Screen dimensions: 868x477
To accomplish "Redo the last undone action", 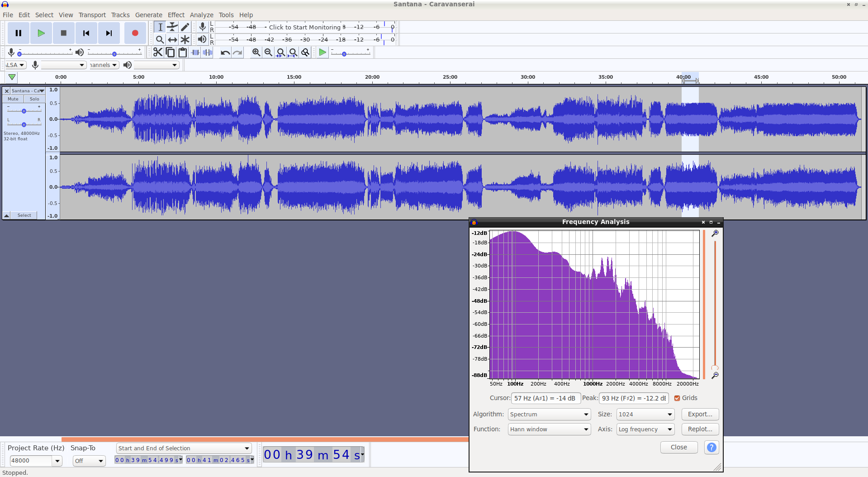I will coord(237,52).
